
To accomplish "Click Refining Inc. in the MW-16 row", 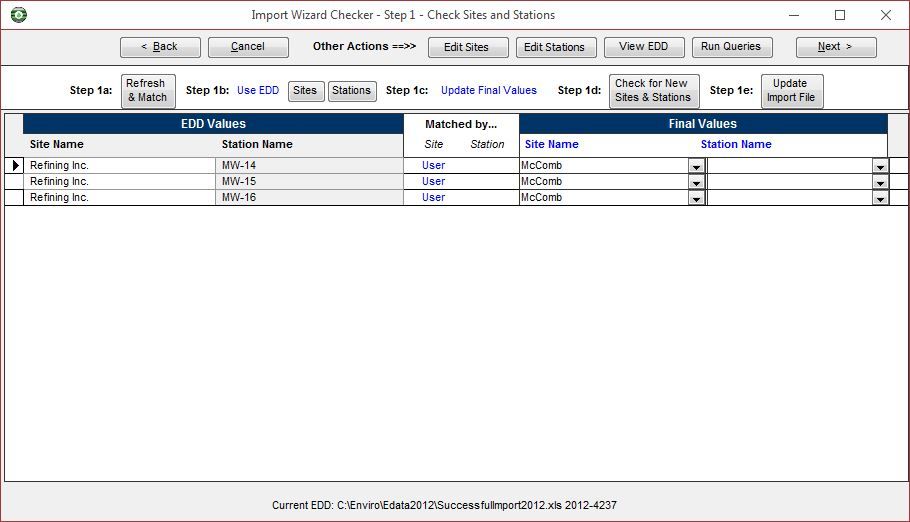I will 120,197.
